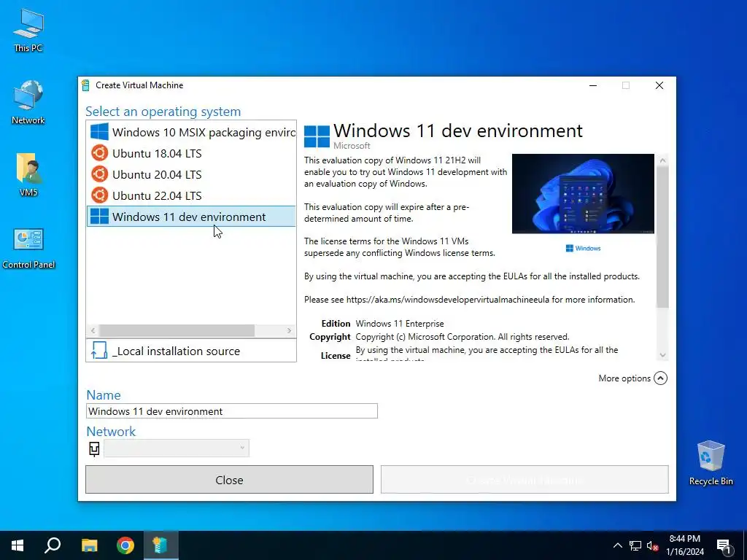Select the Network desktop icon

tap(28, 102)
